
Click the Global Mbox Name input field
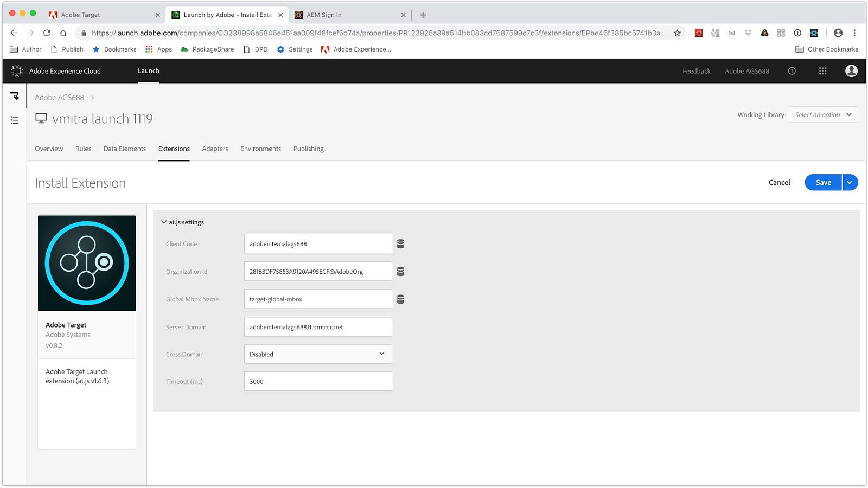318,299
